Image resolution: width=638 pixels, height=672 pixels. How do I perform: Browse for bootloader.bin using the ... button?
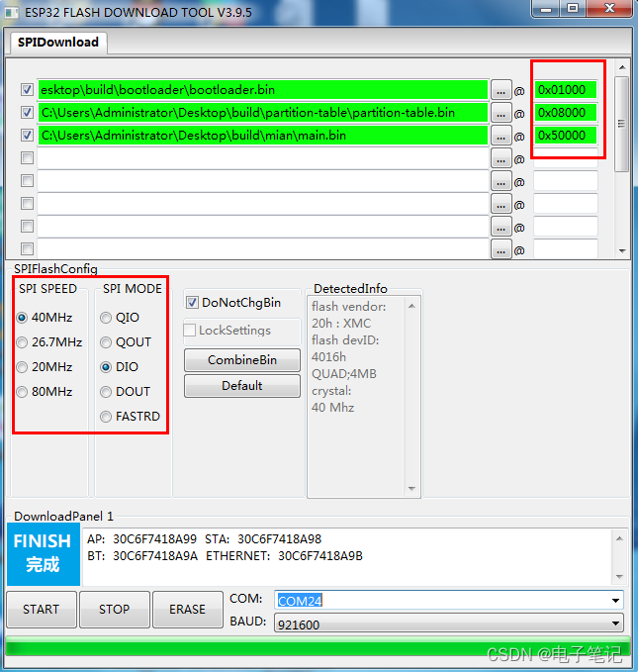pos(501,90)
